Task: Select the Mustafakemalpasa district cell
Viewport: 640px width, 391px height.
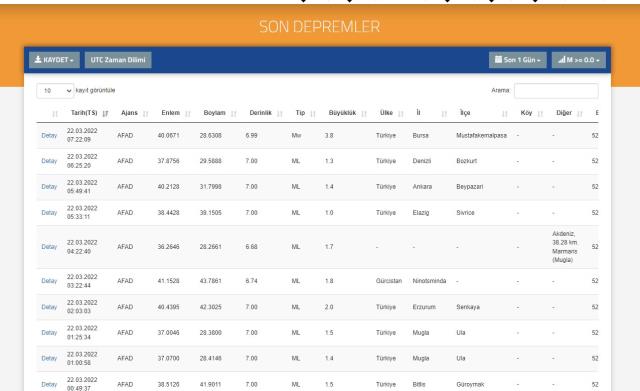Action: point(482,136)
